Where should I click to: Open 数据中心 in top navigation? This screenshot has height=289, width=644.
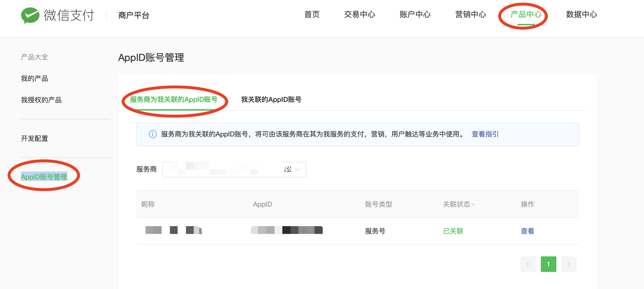click(x=581, y=15)
